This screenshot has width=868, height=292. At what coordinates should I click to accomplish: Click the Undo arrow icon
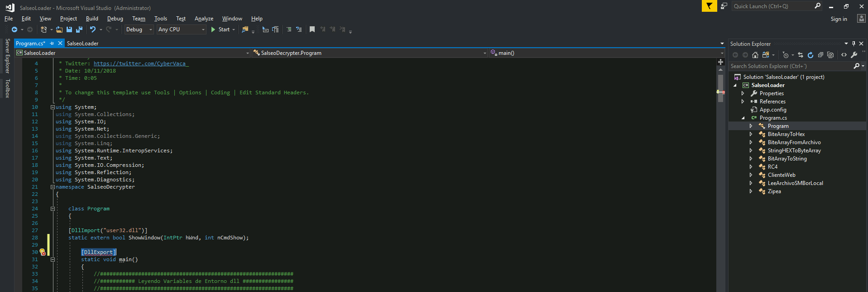[92, 29]
